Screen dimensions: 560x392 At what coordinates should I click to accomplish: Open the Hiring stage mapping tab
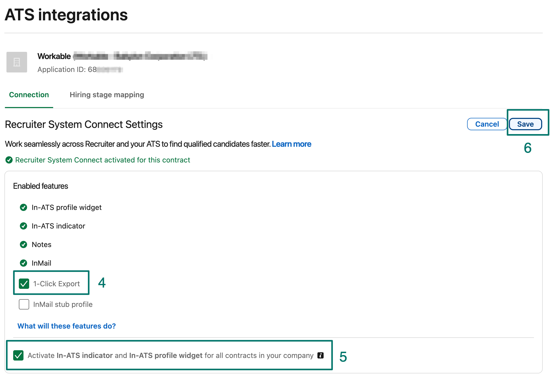tap(107, 95)
